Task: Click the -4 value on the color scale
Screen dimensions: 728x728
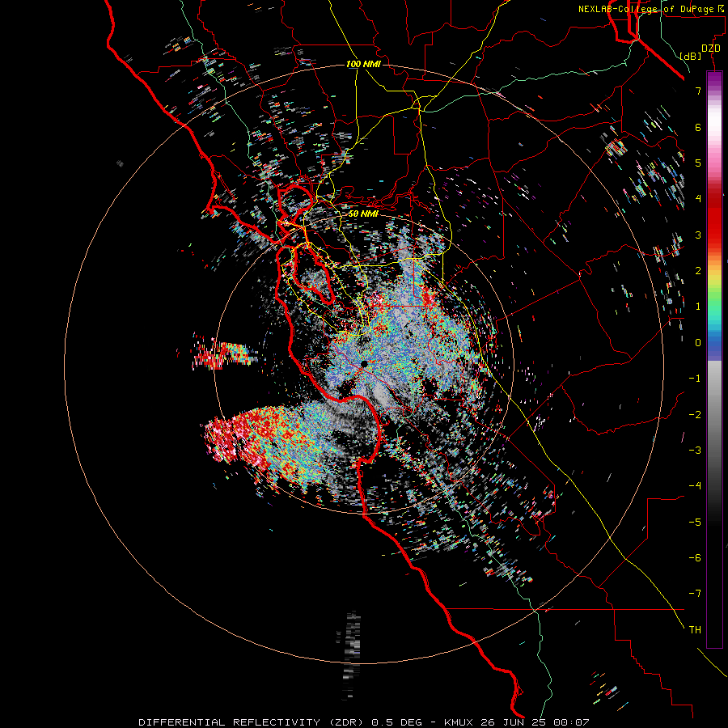Action: point(695,486)
